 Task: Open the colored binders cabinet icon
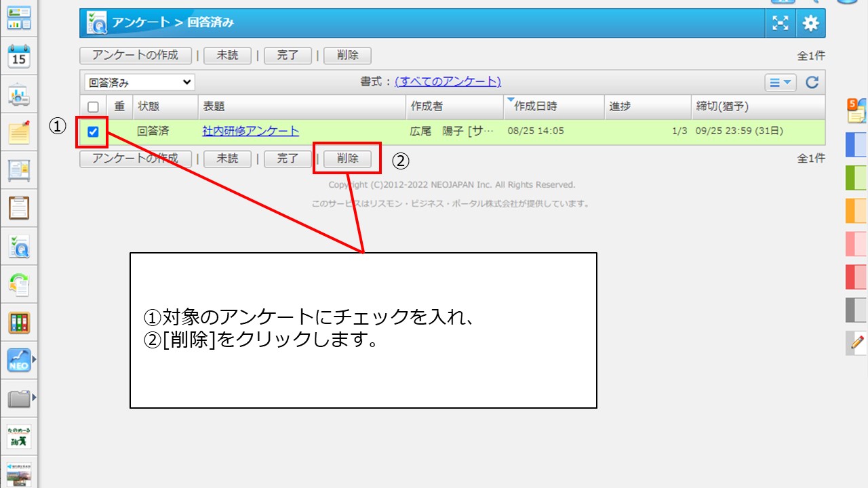(x=19, y=323)
